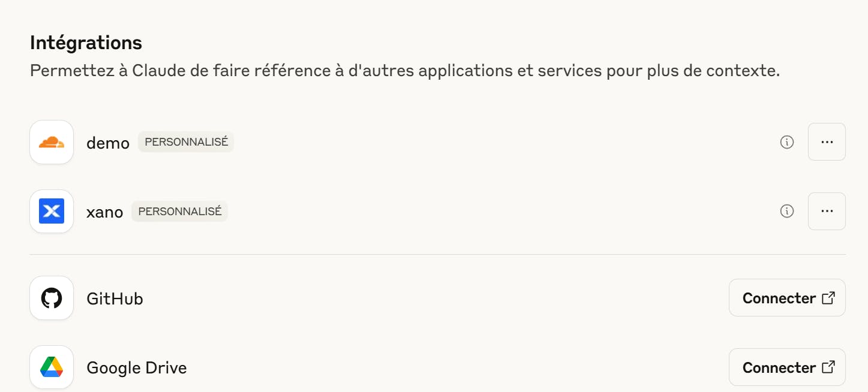Connect the Google Drive integration

click(779, 367)
